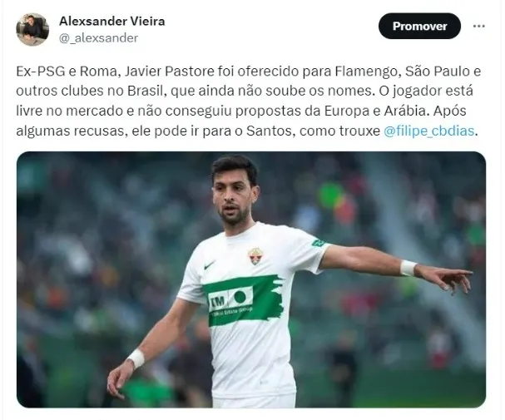Open the three-dot more options menu
505x420 pixels.
point(479,26)
